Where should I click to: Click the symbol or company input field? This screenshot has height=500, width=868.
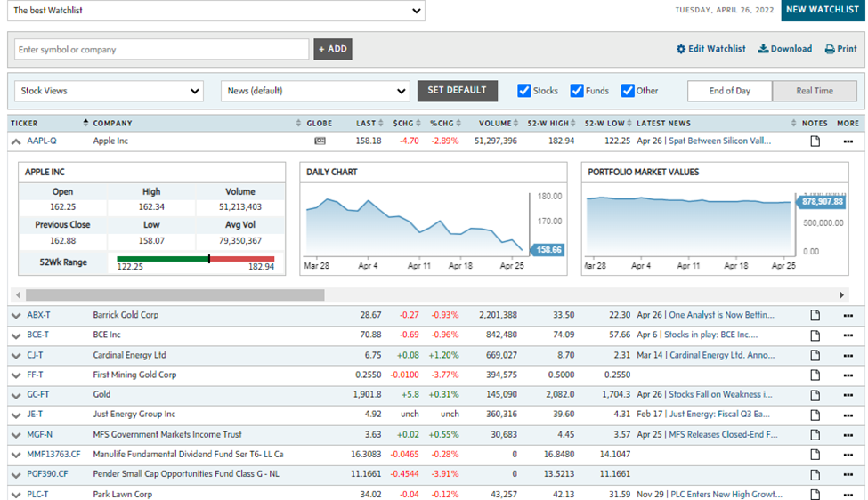[x=161, y=50]
